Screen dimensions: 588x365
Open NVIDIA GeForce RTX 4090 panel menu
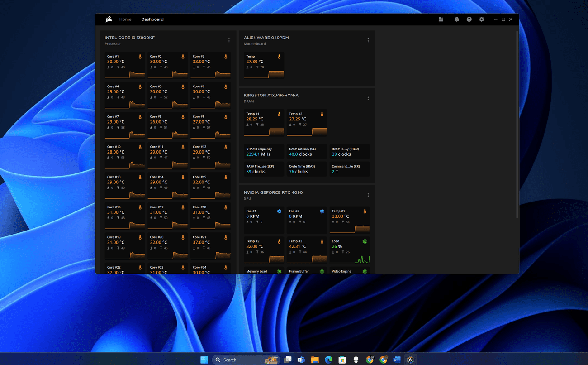pos(368,195)
